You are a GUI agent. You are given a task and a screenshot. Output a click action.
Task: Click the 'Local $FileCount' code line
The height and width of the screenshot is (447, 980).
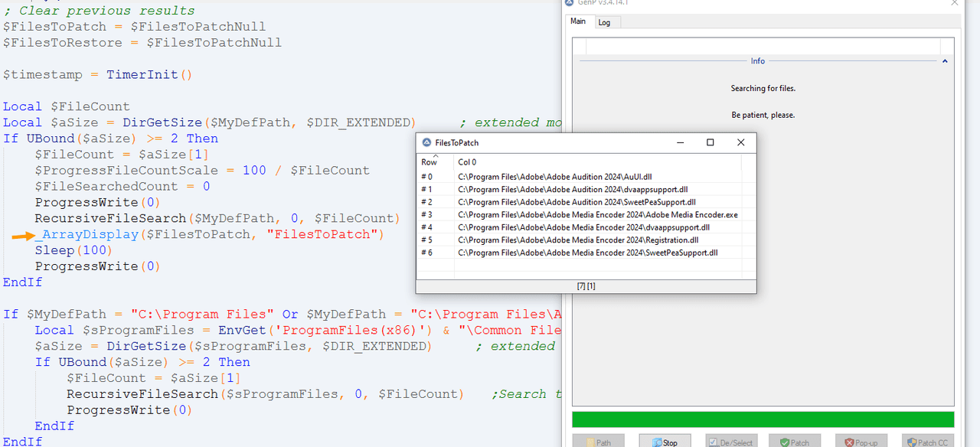pyautogui.click(x=67, y=106)
